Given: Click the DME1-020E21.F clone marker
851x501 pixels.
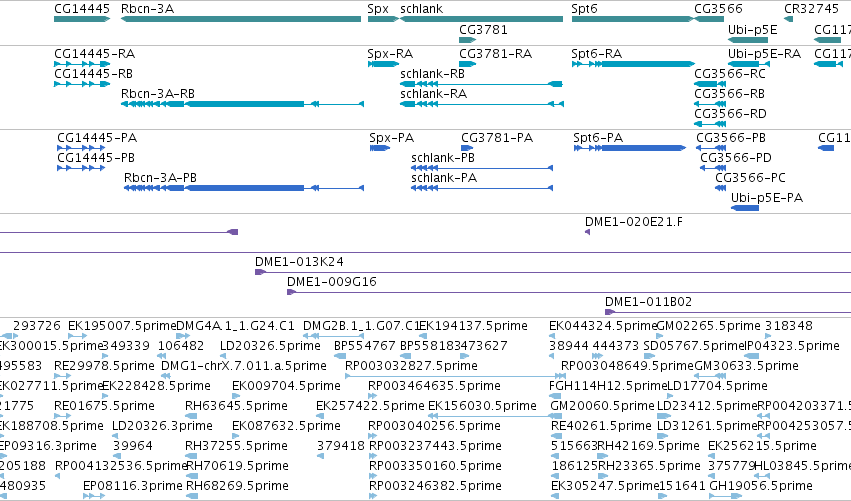Looking at the screenshot, I should click(587, 232).
